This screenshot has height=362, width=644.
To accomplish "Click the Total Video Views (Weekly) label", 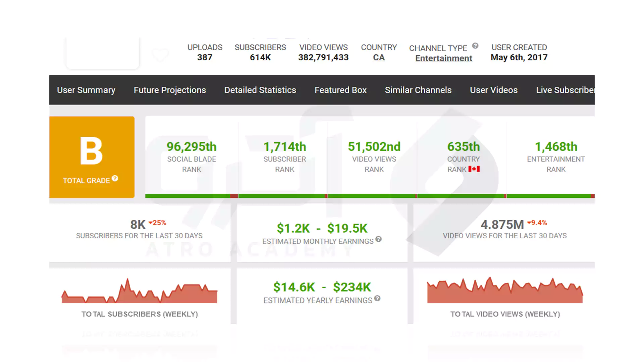I will pos(505,314).
